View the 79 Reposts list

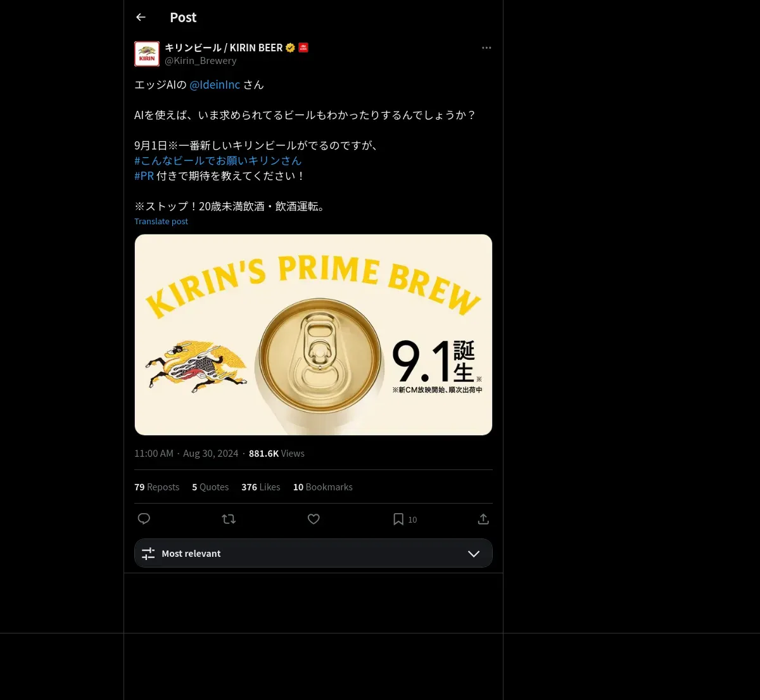(156, 487)
